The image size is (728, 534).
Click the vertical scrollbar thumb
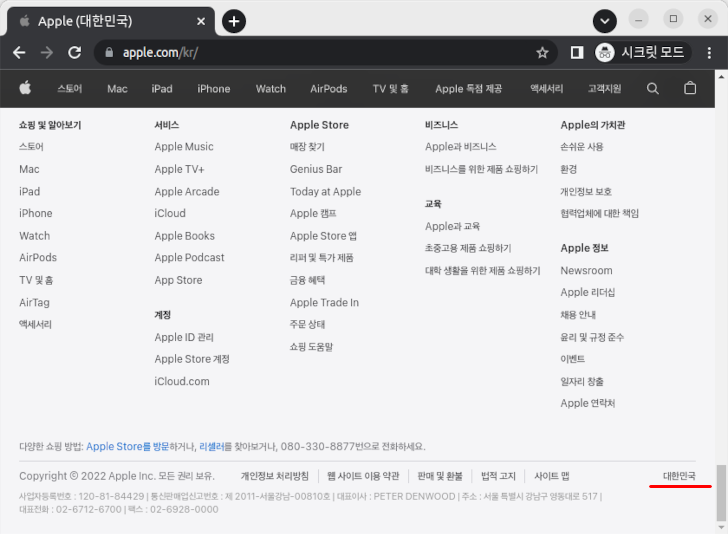tap(721, 493)
